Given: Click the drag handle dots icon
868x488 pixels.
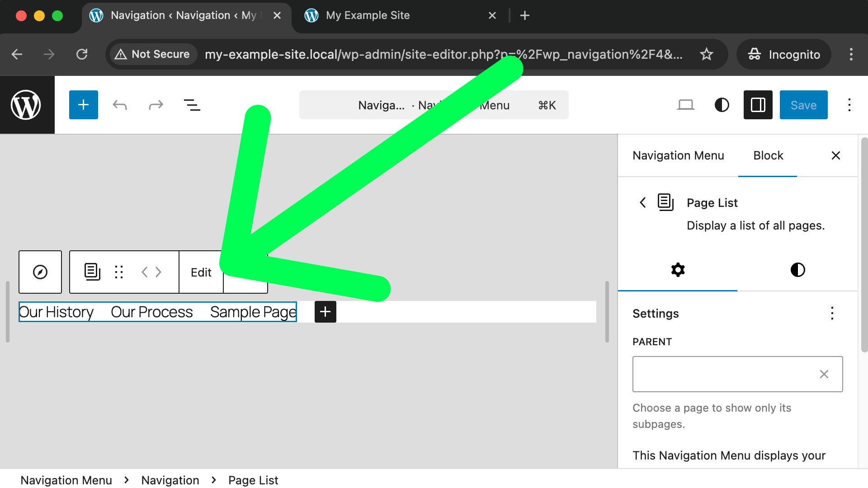Looking at the screenshot, I should click(119, 272).
